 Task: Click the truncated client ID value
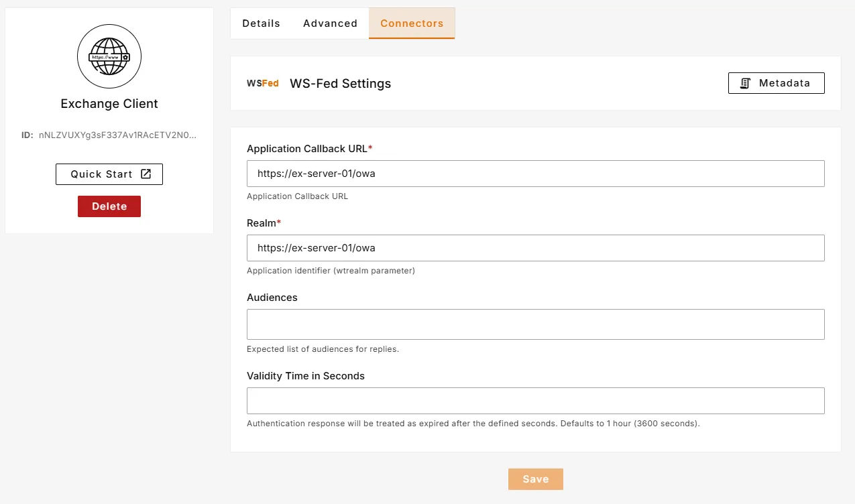tap(117, 135)
